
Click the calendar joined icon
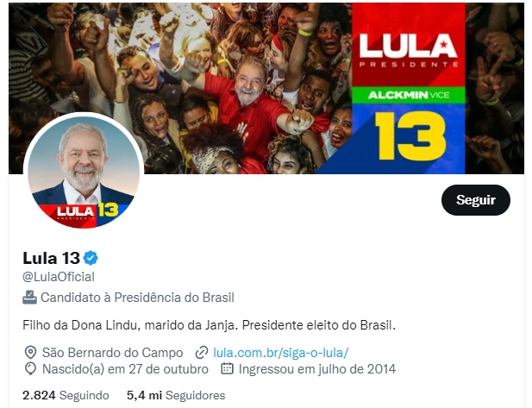coord(228,368)
